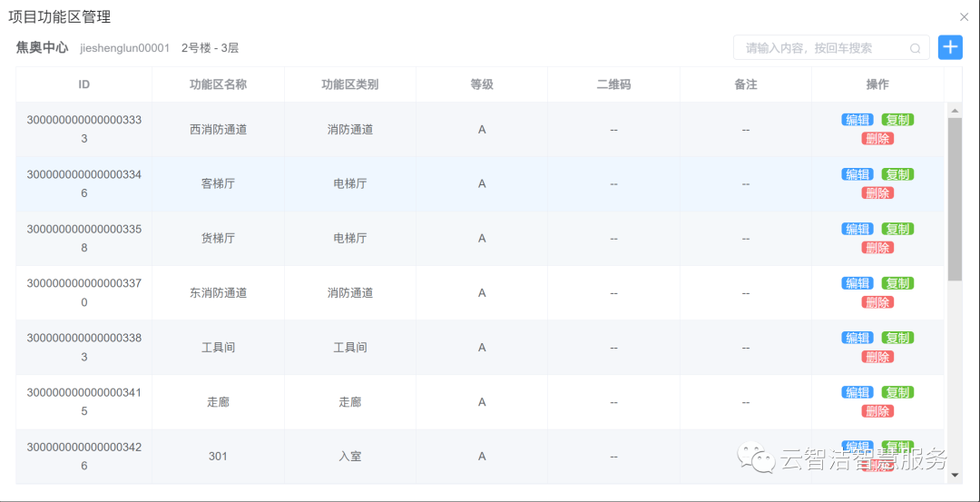Click the blue plus add button
The height and width of the screenshot is (502, 980).
point(950,47)
